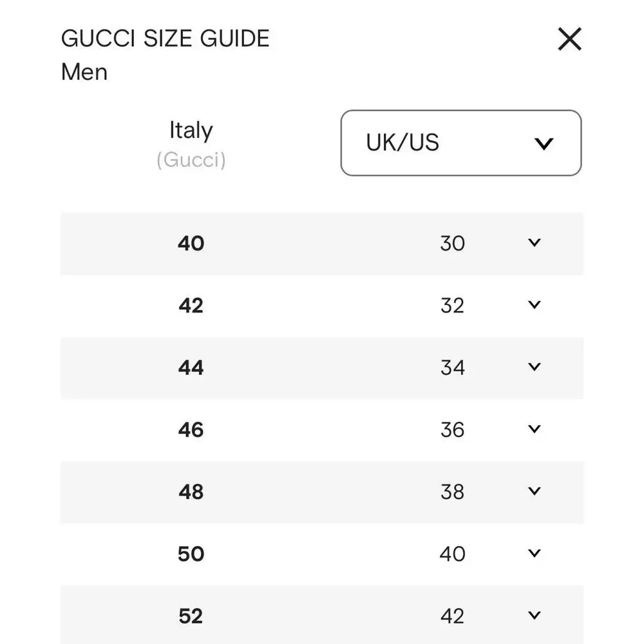The width and height of the screenshot is (644, 644).
Task: Open the UK/US region dropdown
Action: 461,143
